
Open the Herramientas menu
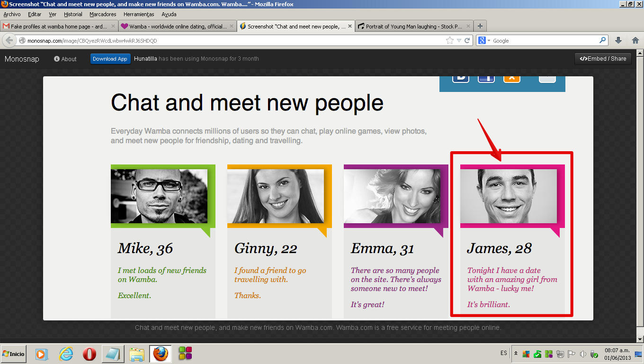pos(139,14)
